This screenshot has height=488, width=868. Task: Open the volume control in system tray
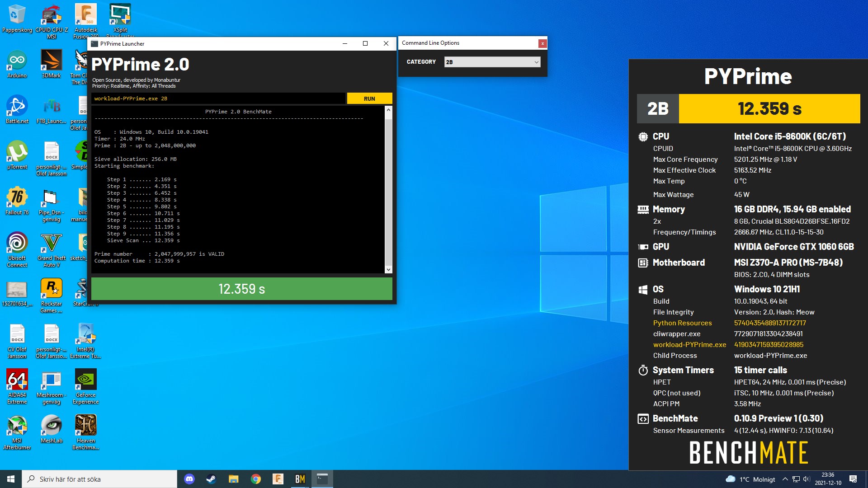(x=807, y=479)
